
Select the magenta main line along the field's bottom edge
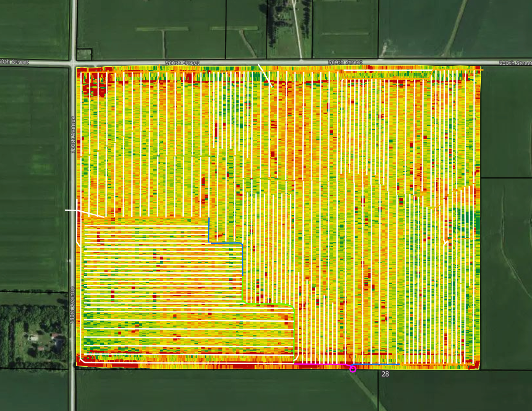[x=322, y=364]
